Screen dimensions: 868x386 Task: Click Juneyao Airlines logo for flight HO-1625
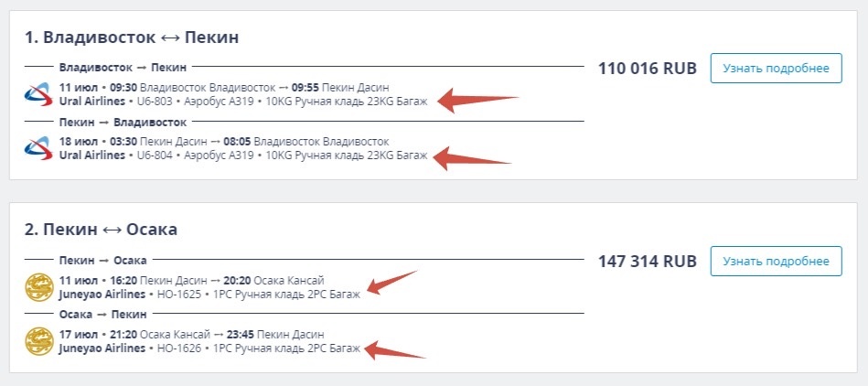[x=39, y=287]
